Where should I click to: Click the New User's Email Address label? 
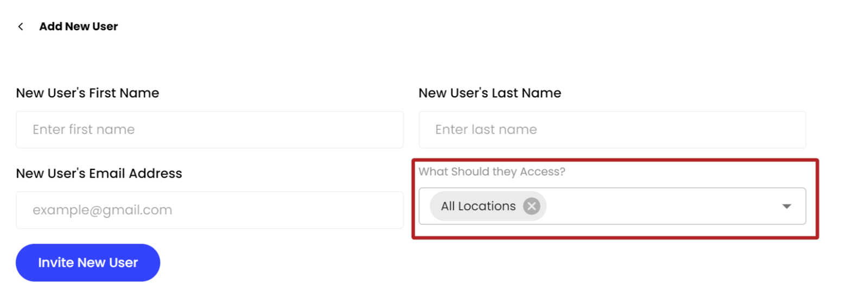point(99,174)
